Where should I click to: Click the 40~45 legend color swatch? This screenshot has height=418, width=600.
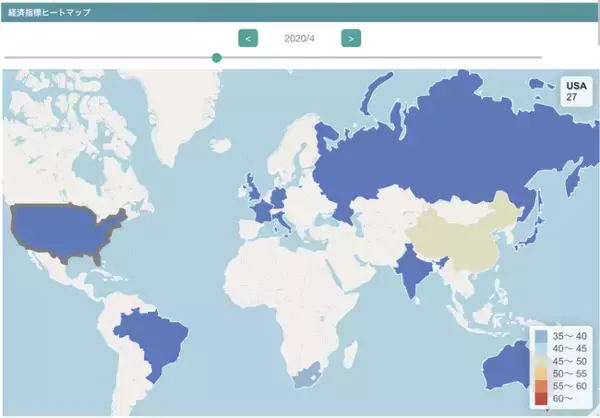click(541, 349)
